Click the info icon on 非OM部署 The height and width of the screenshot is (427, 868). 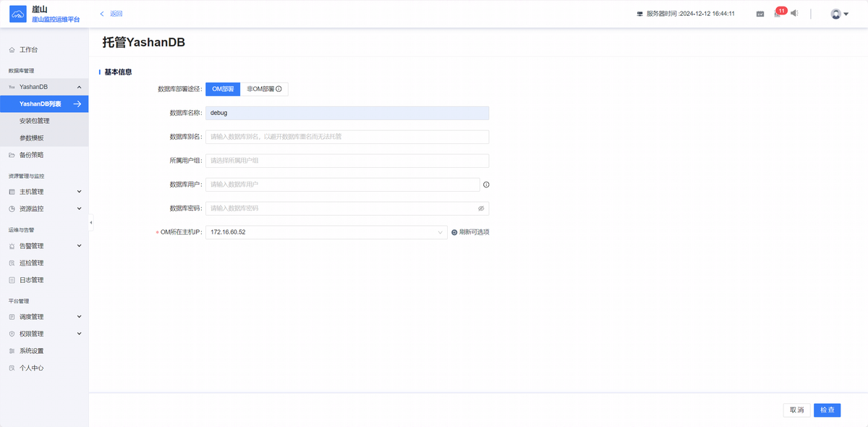pos(278,89)
